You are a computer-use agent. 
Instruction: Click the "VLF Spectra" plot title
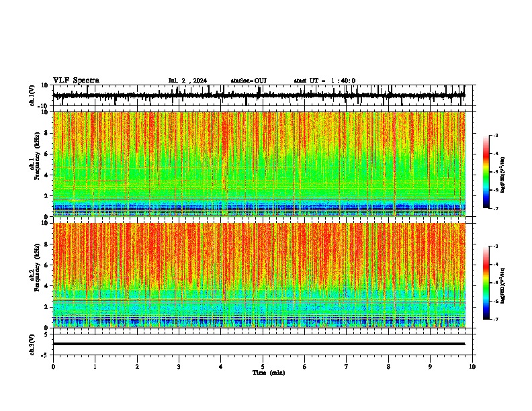(x=76, y=81)
